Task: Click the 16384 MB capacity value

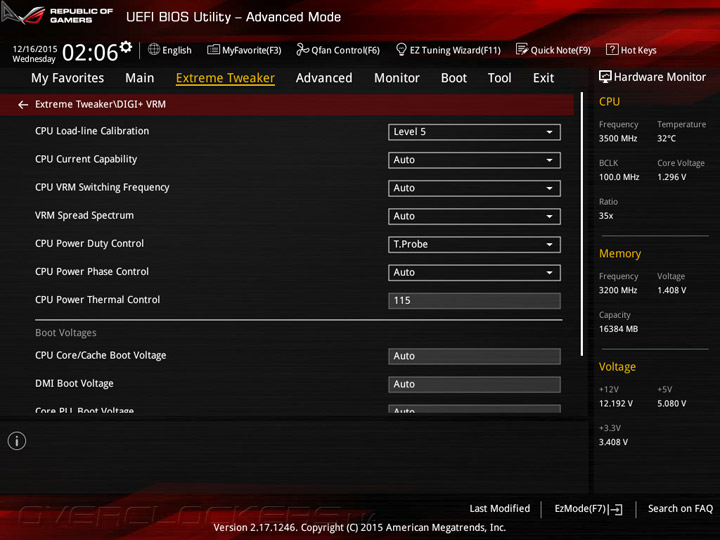Action: tap(619, 329)
